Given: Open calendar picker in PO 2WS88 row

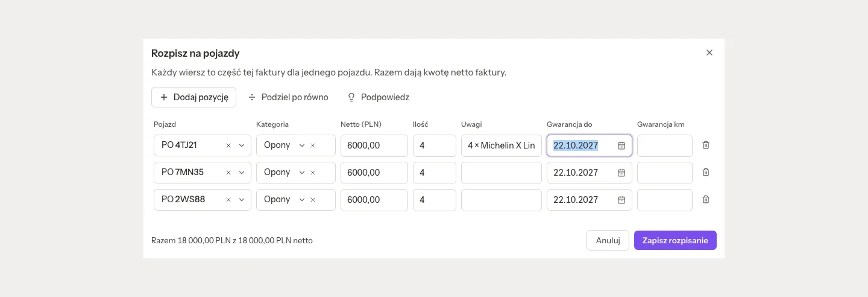Looking at the screenshot, I should (621, 200).
